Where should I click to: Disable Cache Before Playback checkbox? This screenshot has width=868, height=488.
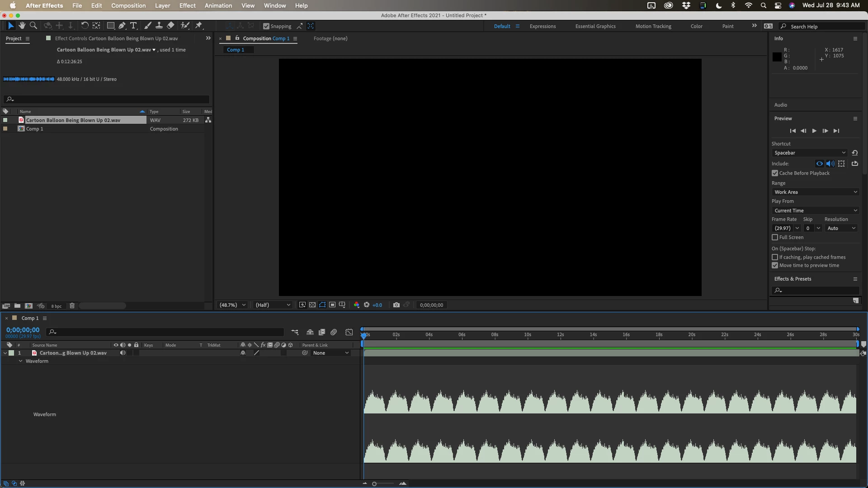pyautogui.click(x=775, y=173)
